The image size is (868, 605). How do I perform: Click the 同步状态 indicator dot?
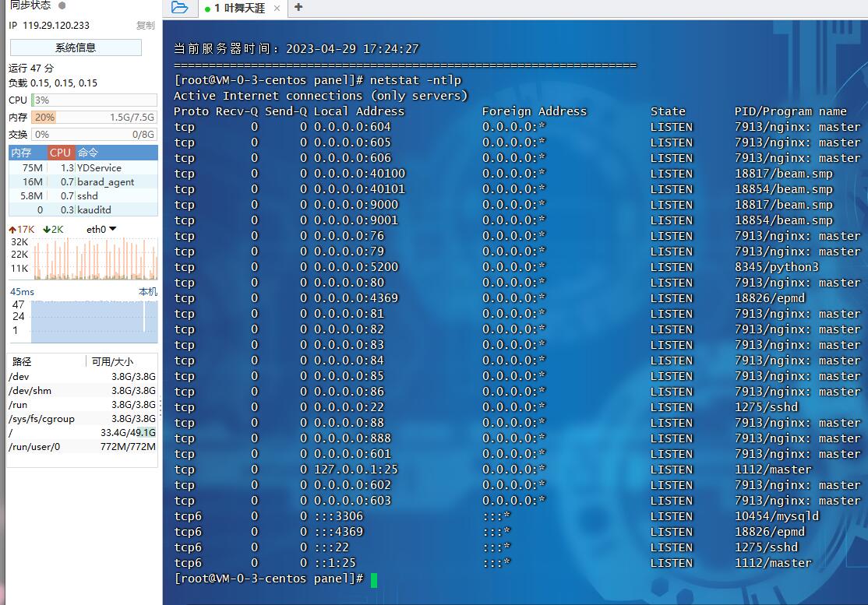(62, 5)
